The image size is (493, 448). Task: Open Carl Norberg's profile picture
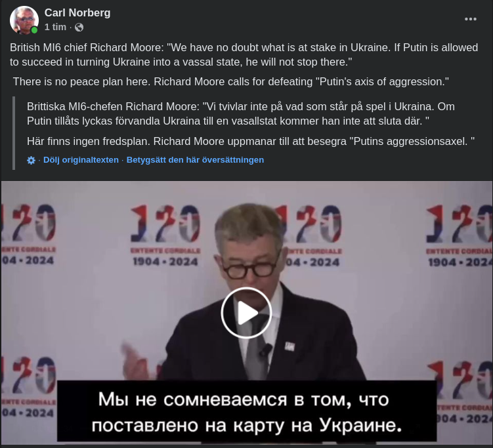24,20
